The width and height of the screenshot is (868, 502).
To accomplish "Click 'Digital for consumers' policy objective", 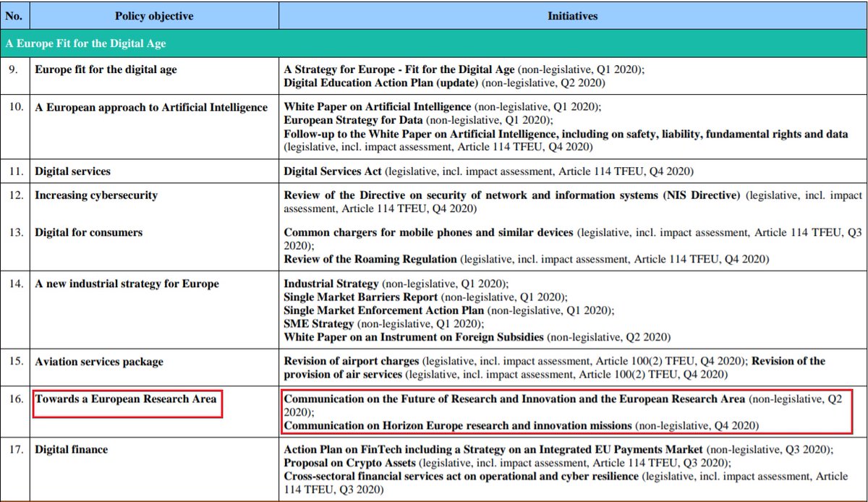I will (88, 233).
